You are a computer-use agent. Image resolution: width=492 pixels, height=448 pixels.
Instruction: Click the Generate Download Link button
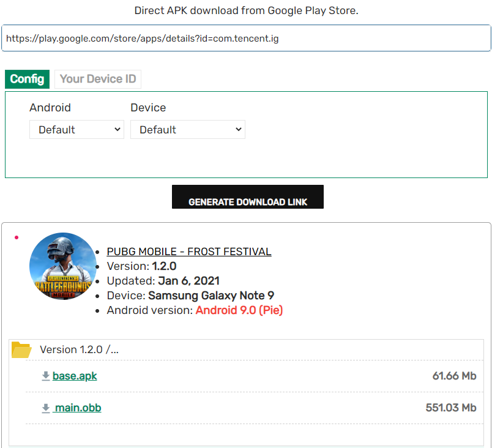click(x=248, y=196)
